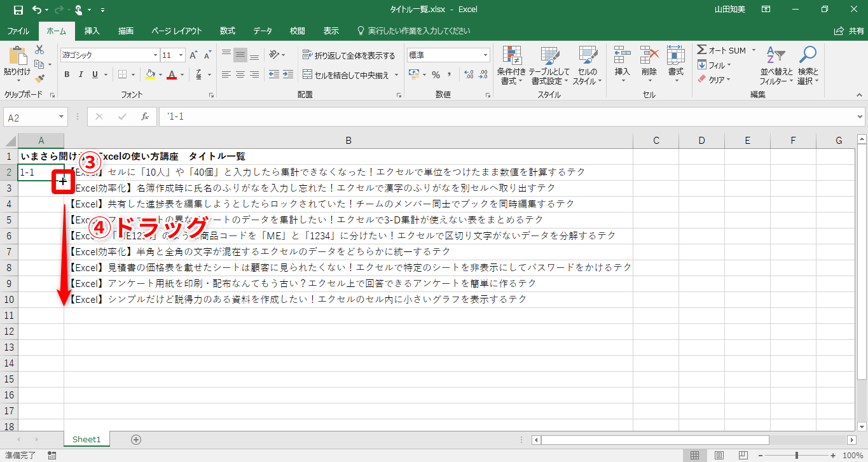Copy the selected cell contents
The image size is (868, 462).
coord(39,64)
